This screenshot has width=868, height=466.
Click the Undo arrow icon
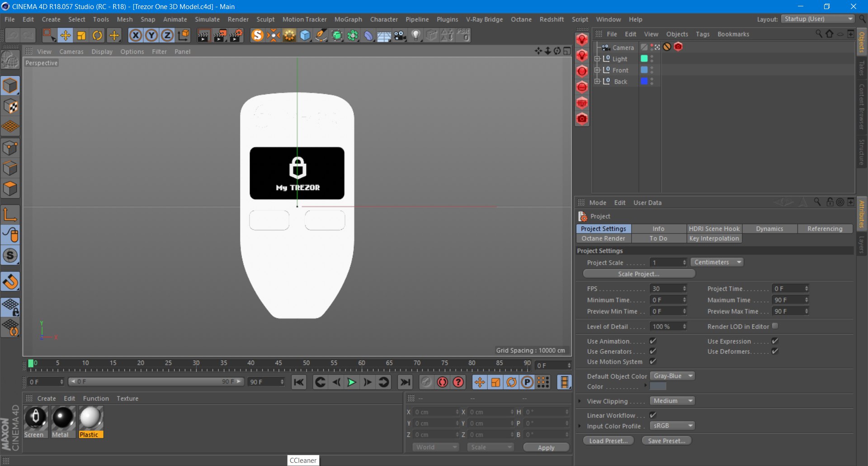pyautogui.click(x=12, y=35)
